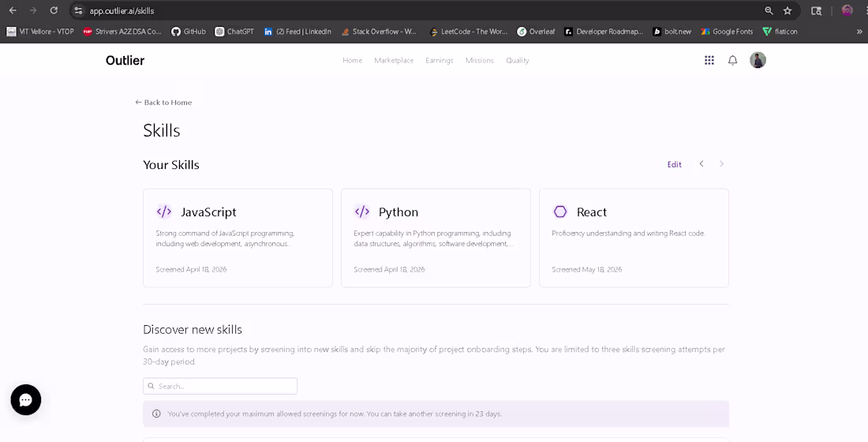Screen dimensions: 868x442
Task: Open the ChatGPT bookmark
Action: click(234, 32)
